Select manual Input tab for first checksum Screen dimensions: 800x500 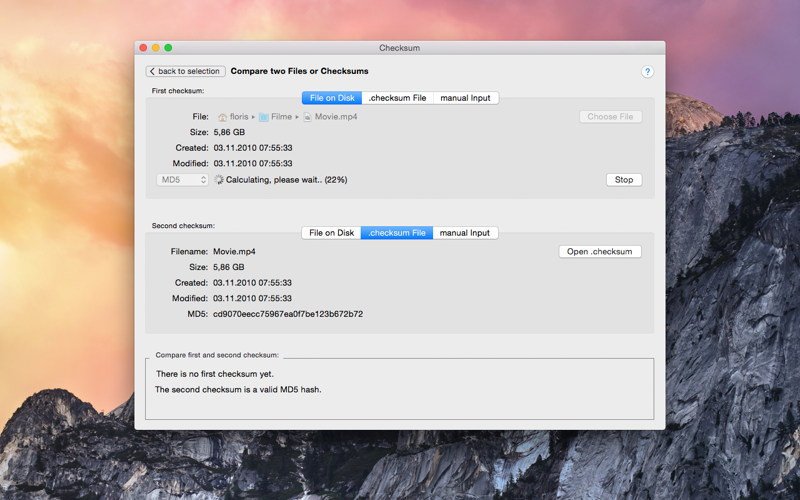(x=465, y=98)
